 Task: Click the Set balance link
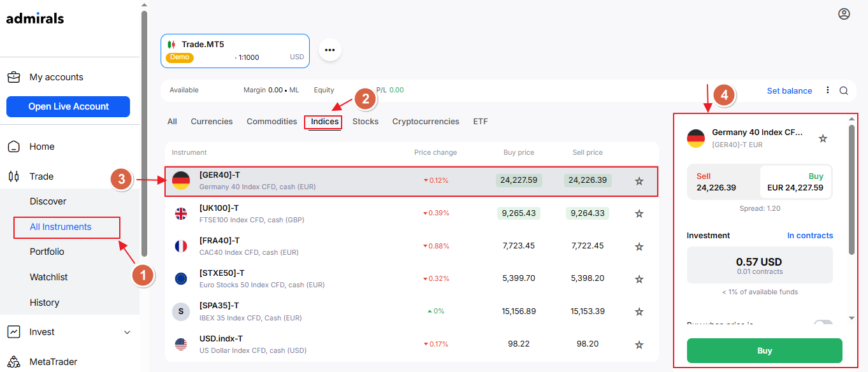[x=790, y=90]
